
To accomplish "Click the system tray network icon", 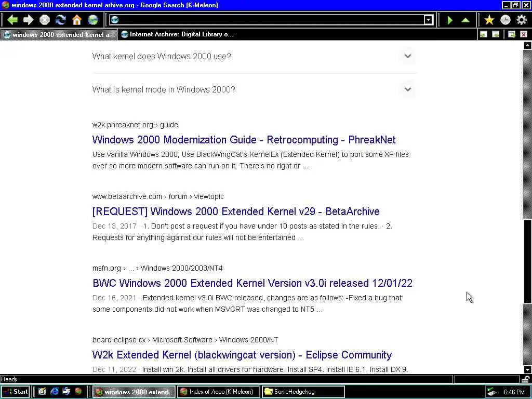I will pos(491,392).
